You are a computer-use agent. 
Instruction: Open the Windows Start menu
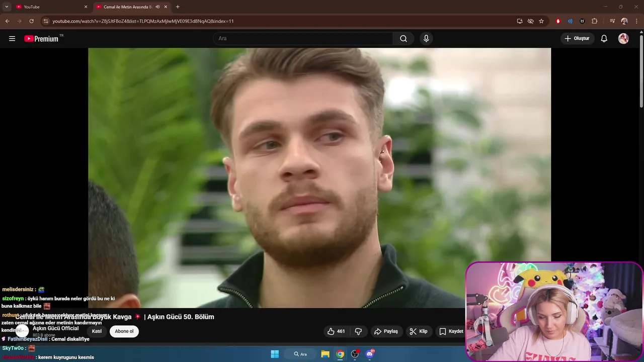(275, 354)
